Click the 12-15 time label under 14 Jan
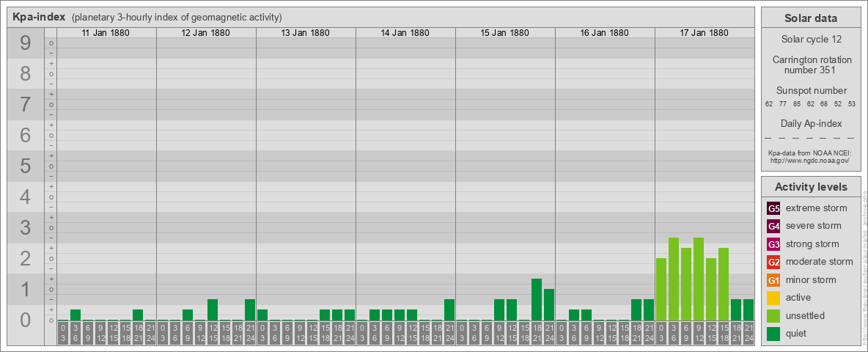 coord(412,333)
